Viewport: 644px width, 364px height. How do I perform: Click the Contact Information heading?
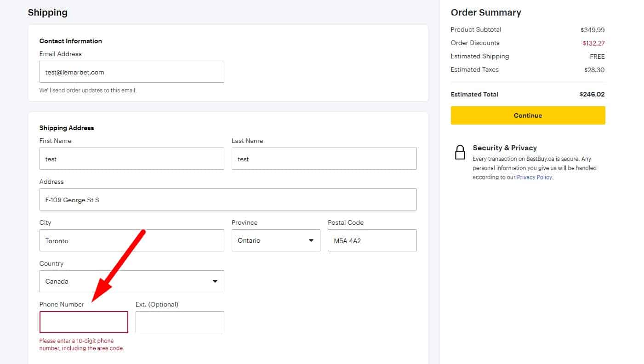(x=70, y=41)
